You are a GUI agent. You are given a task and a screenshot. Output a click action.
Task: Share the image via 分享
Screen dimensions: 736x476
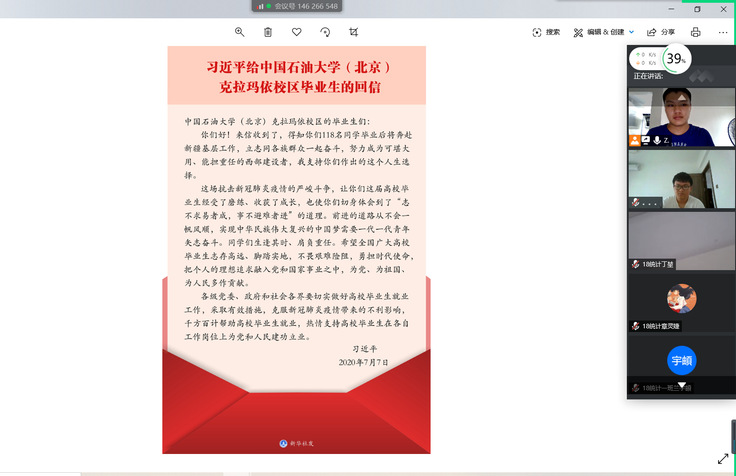coord(661,32)
